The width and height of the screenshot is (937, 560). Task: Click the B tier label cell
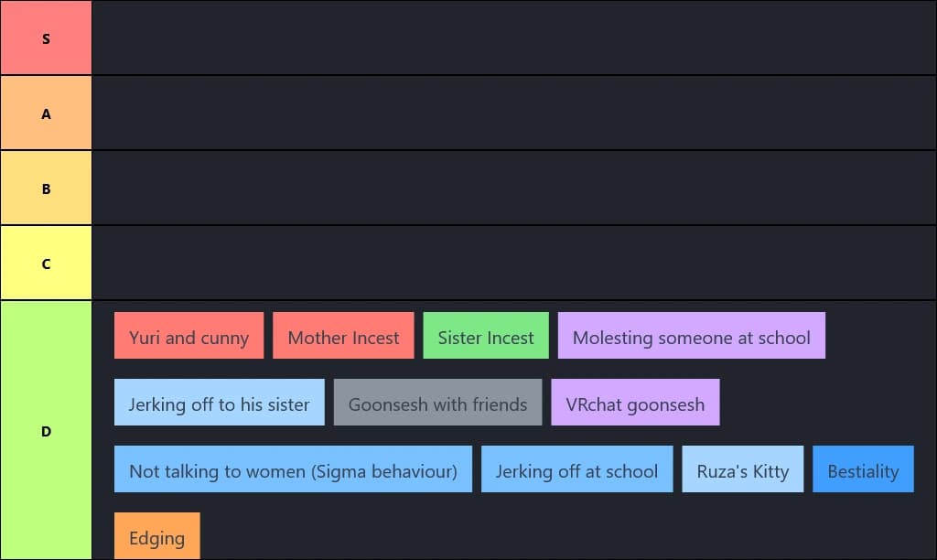pyautogui.click(x=46, y=188)
